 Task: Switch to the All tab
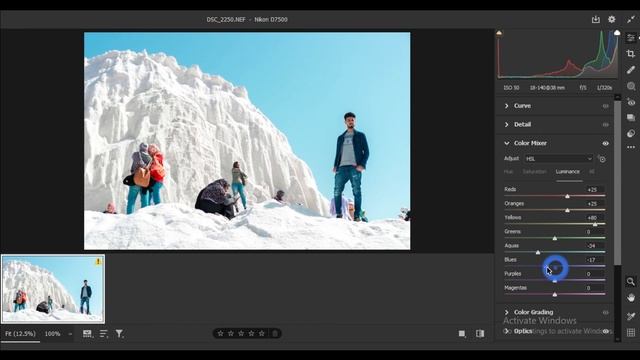pyautogui.click(x=592, y=172)
